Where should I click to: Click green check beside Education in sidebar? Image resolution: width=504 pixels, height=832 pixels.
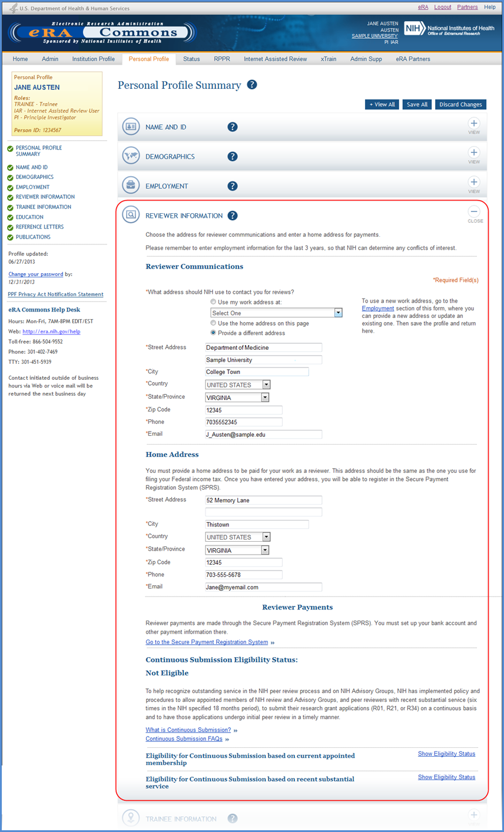pyautogui.click(x=11, y=217)
